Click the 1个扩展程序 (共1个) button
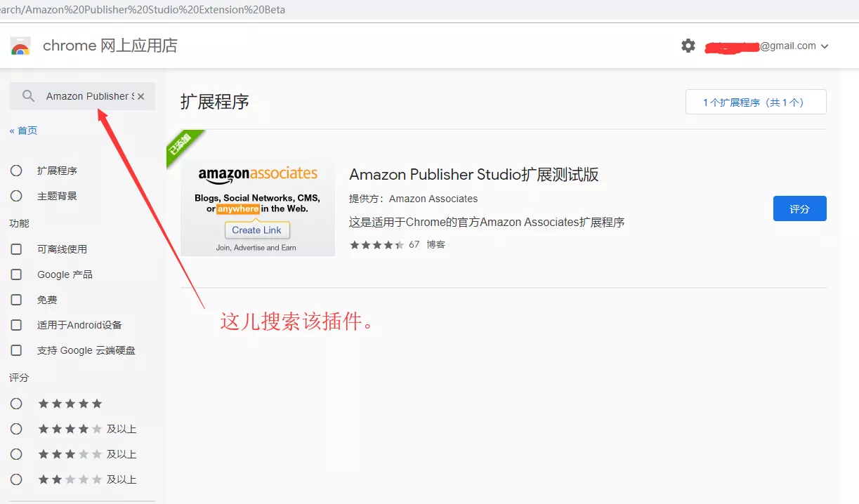859x504 pixels. click(756, 102)
